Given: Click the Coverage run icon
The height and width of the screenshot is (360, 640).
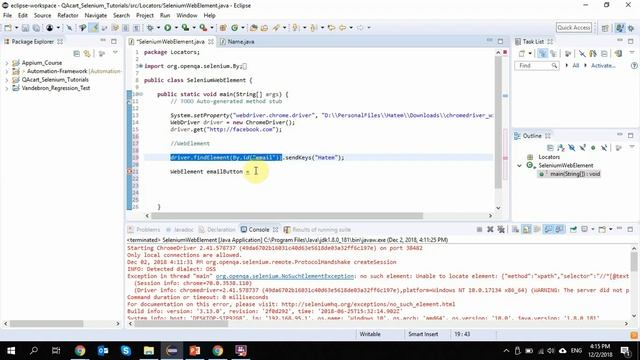Looking at the screenshot, I should point(185,28).
